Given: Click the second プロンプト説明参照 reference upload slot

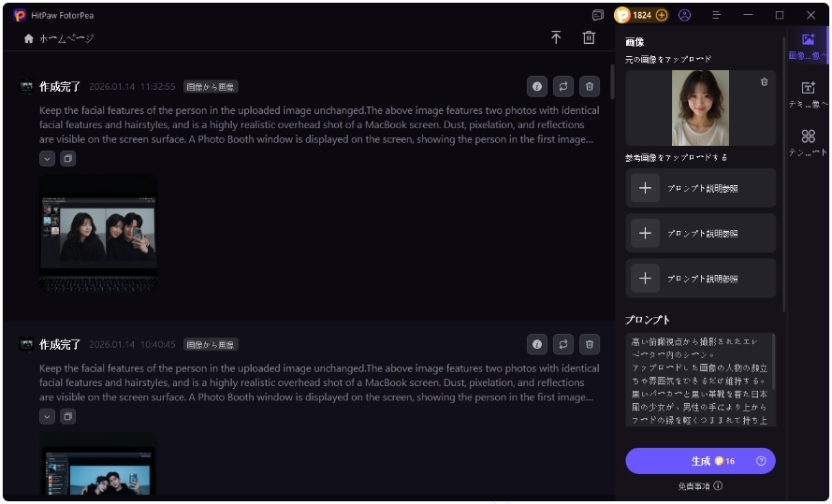Looking at the screenshot, I should coord(700,233).
